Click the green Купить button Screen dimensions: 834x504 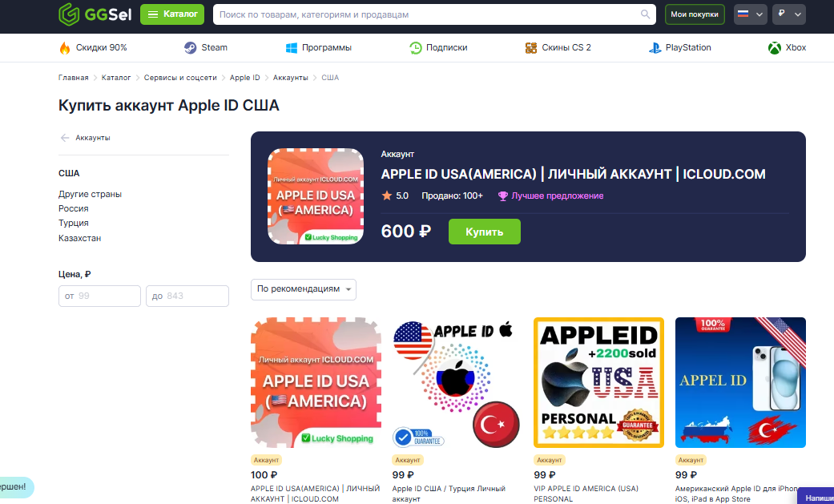484,232
